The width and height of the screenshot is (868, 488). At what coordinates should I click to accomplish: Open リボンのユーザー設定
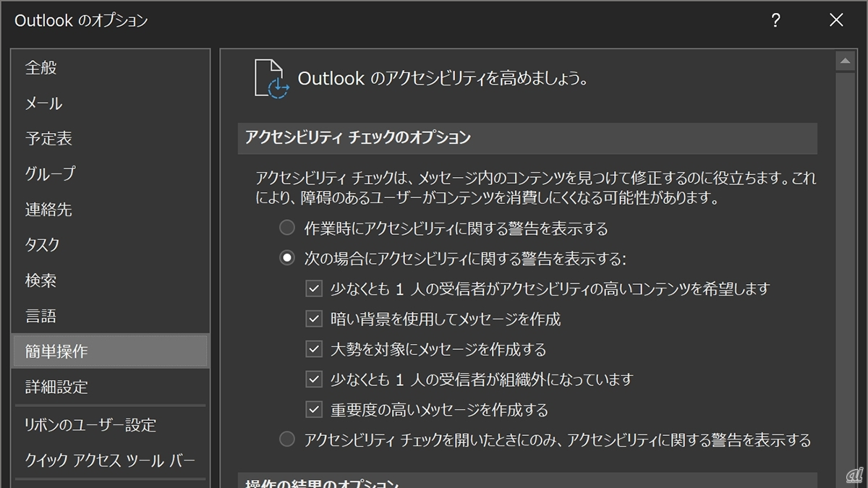(x=111, y=425)
